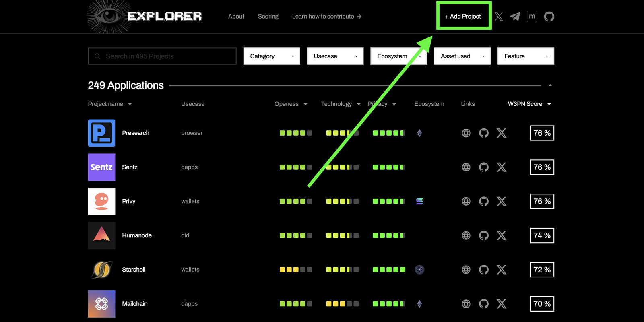This screenshot has height=322, width=644.
Task: Go to the About page
Action: [x=236, y=17]
